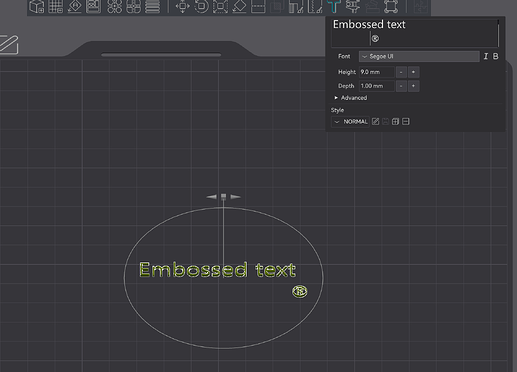Select the Scale tool

[220, 6]
